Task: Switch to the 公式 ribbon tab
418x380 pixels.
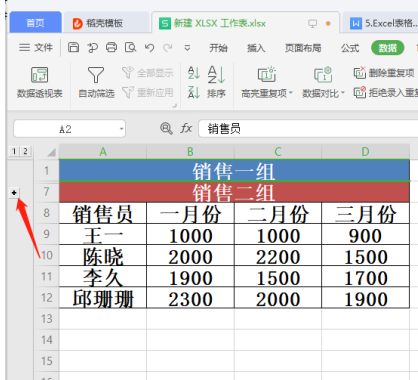Action: (350, 48)
